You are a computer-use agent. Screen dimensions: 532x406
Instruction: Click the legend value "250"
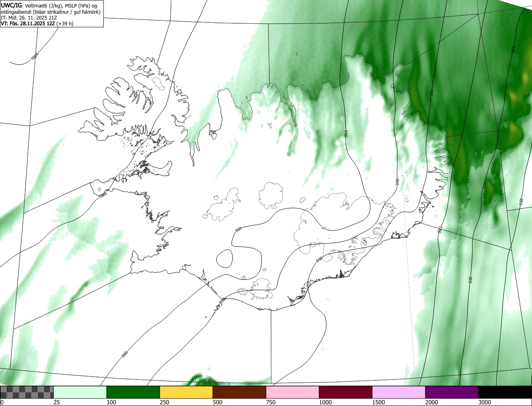(164, 402)
